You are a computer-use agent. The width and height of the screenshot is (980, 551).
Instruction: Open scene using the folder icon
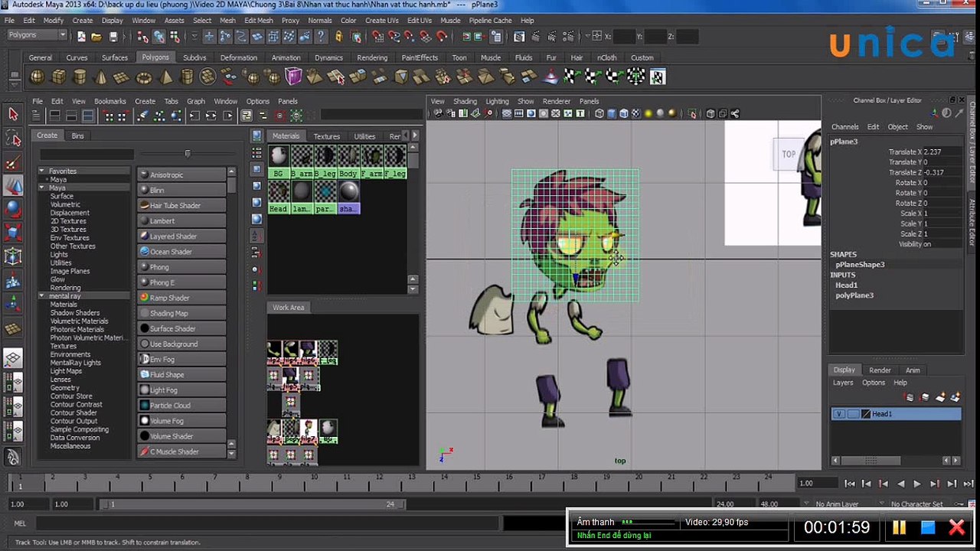click(96, 37)
